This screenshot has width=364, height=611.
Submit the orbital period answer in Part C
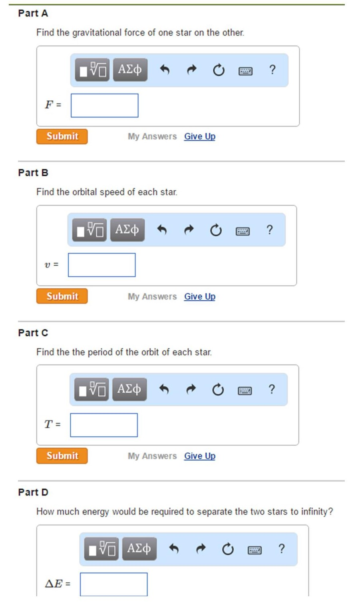[62, 455]
